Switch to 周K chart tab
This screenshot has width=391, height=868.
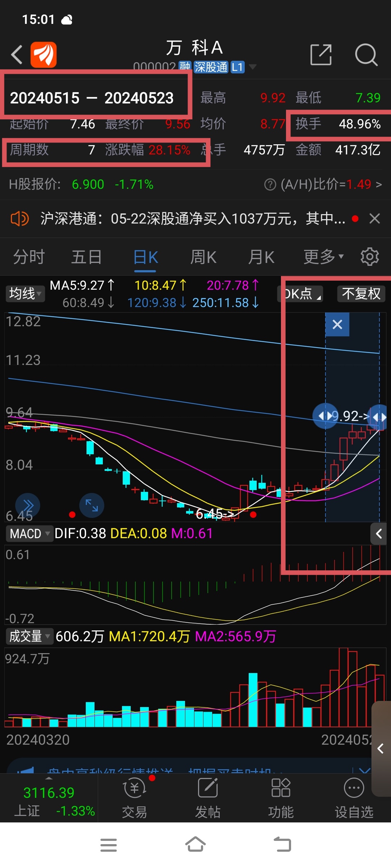coord(203,257)
